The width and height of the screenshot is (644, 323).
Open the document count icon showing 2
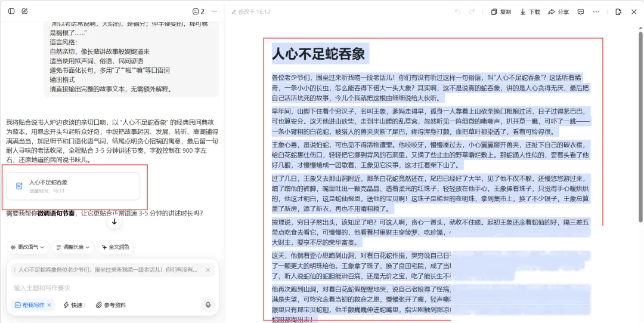tap(199, 11)
